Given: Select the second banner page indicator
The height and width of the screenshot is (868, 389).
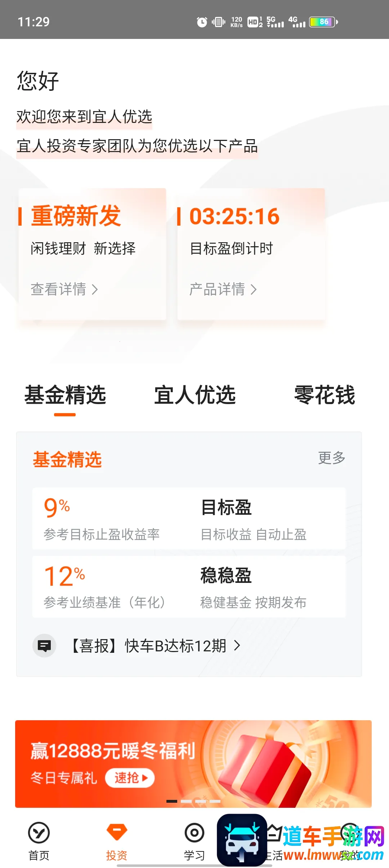Looking at the screenshot, I should (186, 801).
